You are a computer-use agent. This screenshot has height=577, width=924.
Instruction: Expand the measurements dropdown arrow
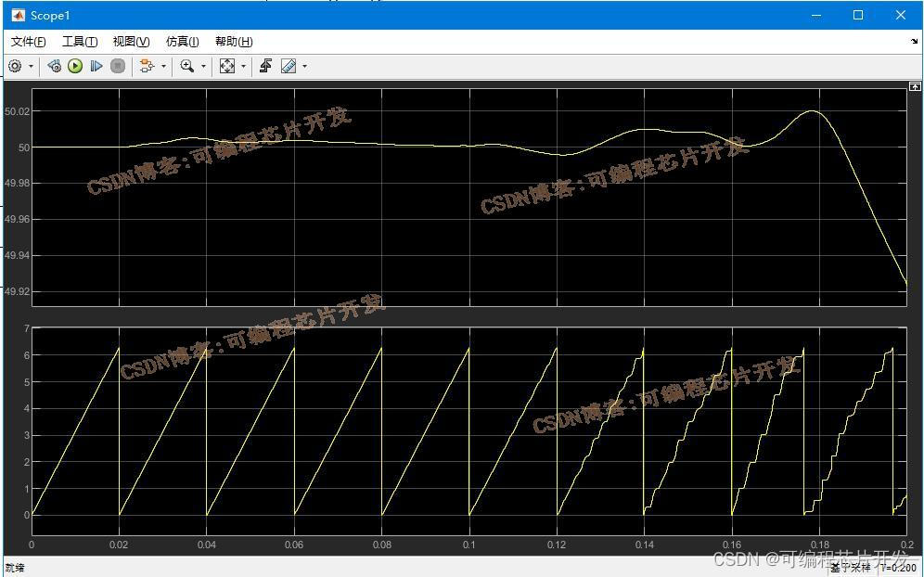click(304, 67)
